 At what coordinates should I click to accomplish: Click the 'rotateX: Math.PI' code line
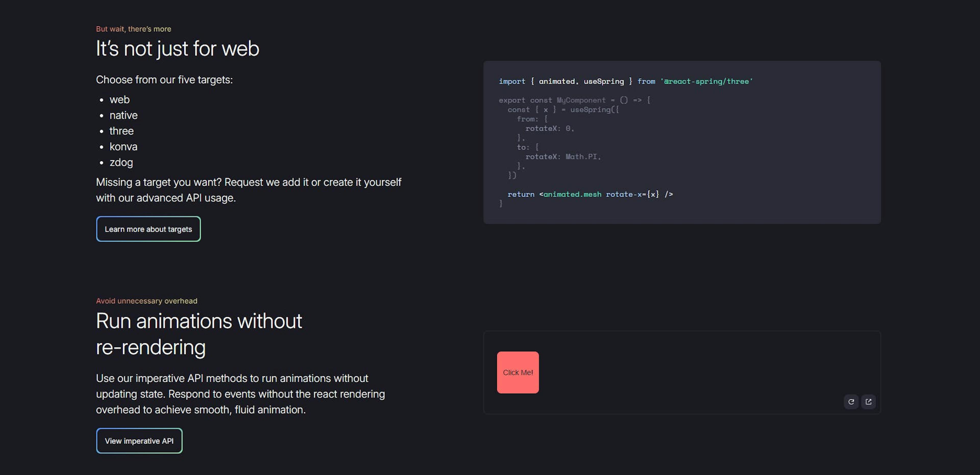click(563, 157)
